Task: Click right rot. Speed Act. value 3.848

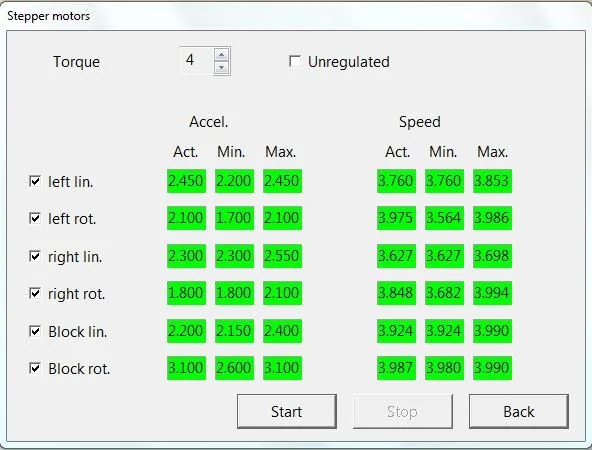Action: pyautogui.click(x=396, y=293)
